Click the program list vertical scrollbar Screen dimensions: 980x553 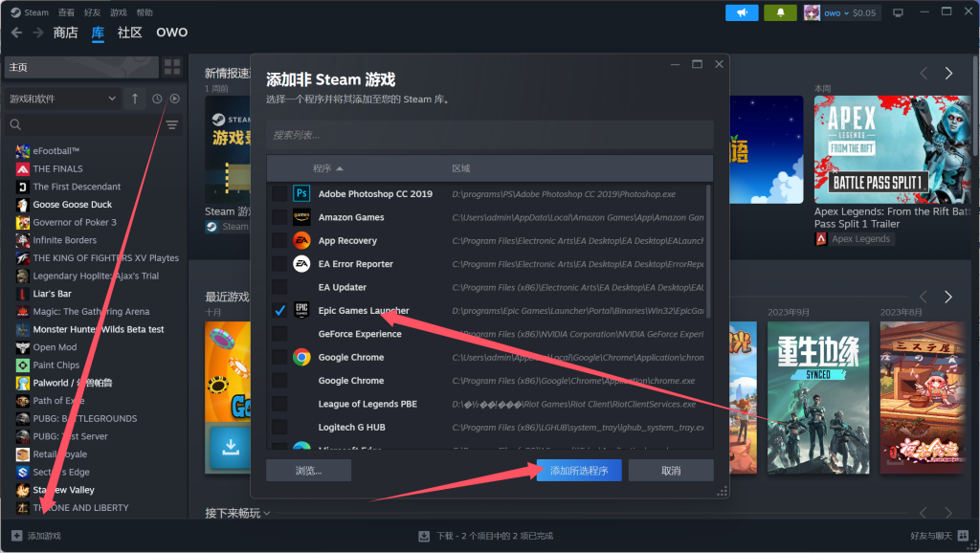pyautogui.click(x=708, y=249)
